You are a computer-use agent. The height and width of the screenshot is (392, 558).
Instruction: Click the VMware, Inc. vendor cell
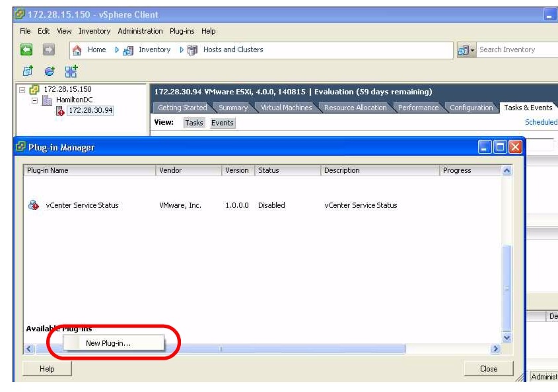coord(180,205)
